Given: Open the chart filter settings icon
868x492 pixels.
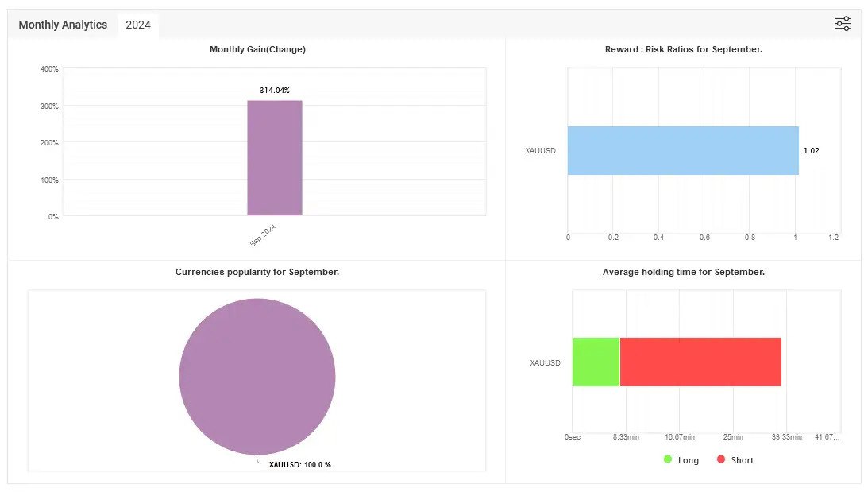Looking at the screenshot, I should 843,24.
